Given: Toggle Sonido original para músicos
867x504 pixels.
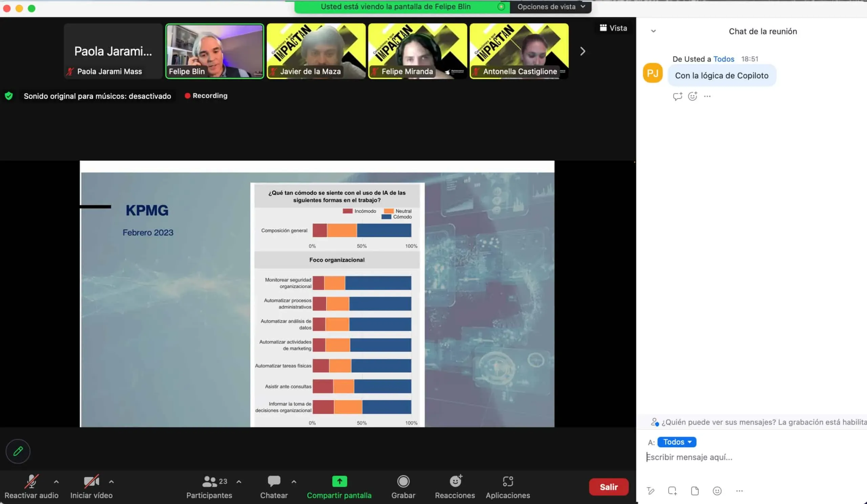Looking at the screenshot, I should (x=97, y=96).
